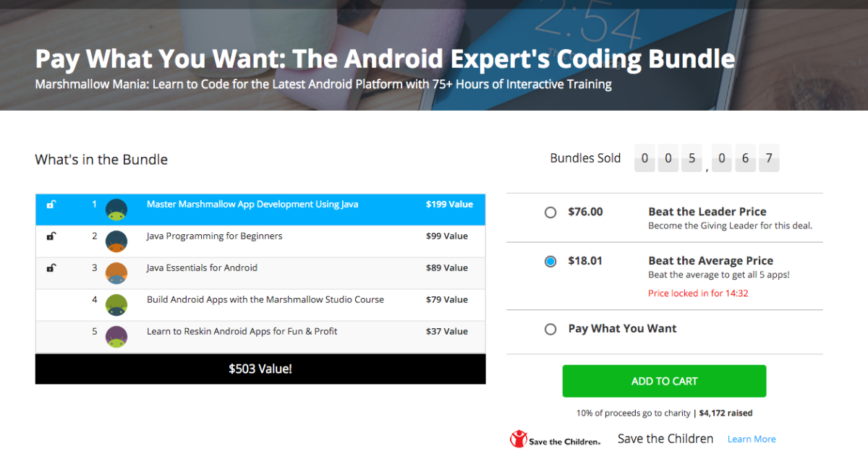868x454 pixels.
Task: Click the Bundles Sold counter digits
Action: point(707,158)
